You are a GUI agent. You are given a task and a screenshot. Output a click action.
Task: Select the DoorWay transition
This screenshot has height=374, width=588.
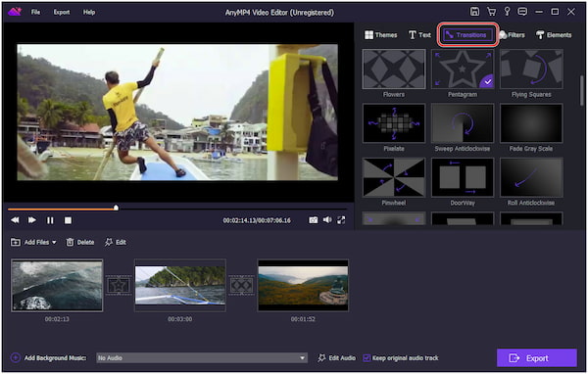[463, 177]
